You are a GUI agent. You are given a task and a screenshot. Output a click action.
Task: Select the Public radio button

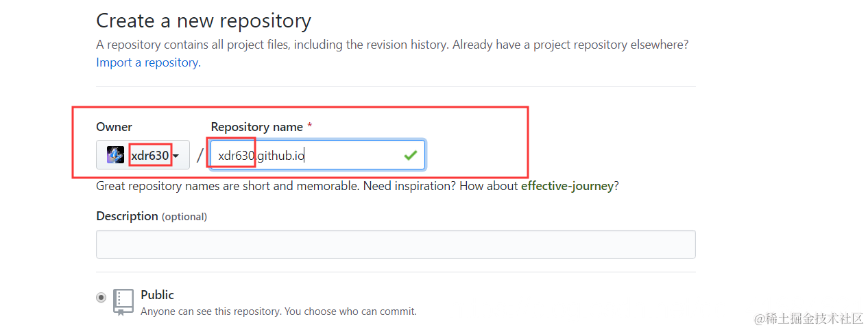(101, 297)
